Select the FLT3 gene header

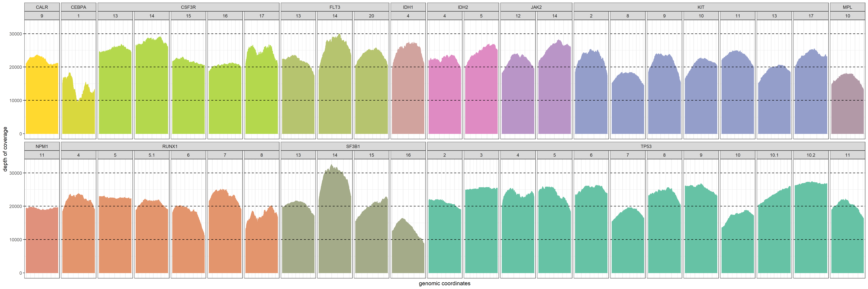click(x=335, y=7)
